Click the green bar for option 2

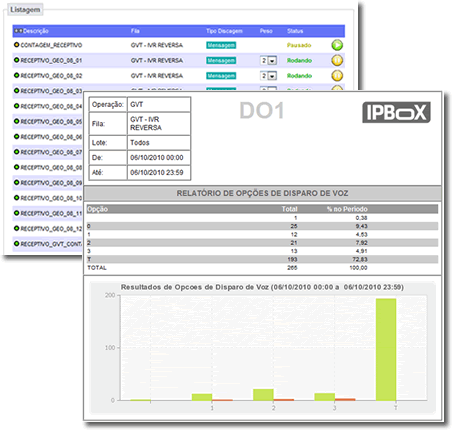(x=263, y=395)
